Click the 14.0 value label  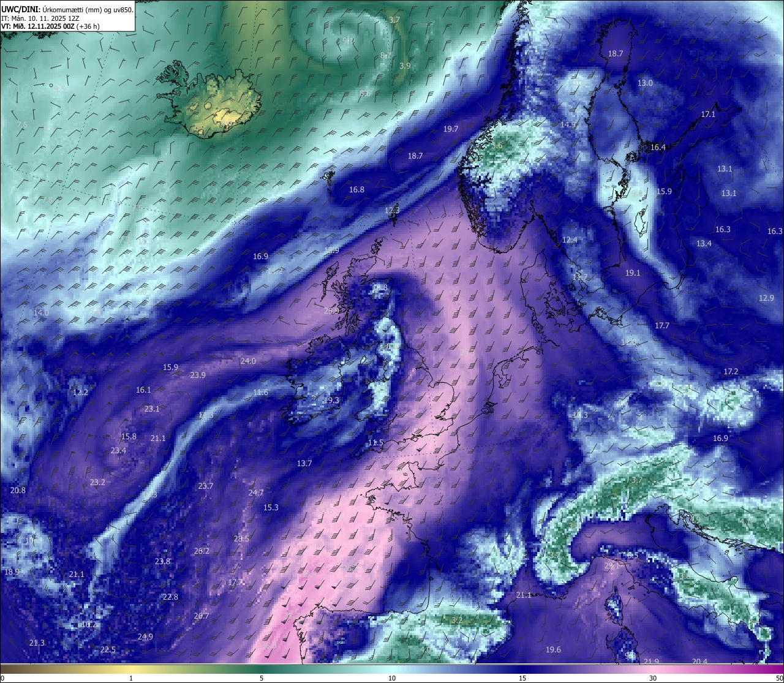[x=41, y=312]
